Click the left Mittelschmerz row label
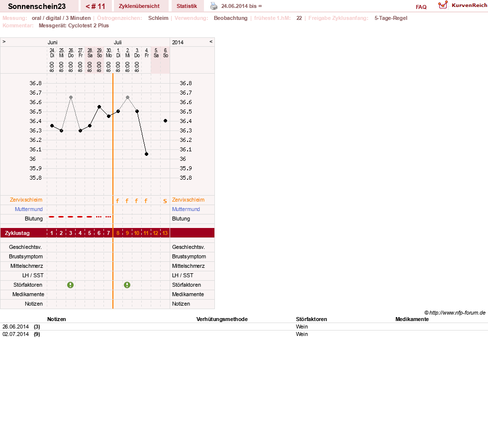488x448 pixels. coord(27,266)
